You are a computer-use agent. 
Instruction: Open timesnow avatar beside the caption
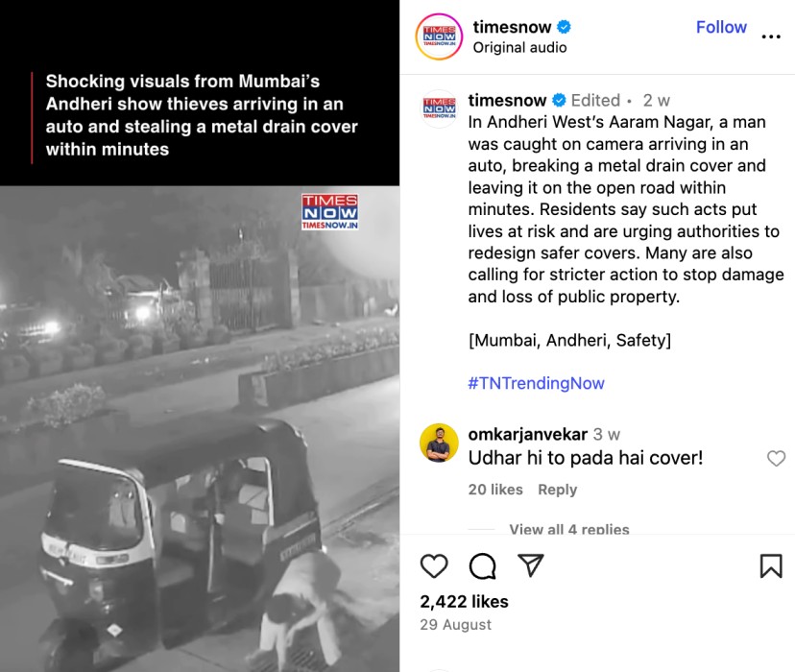click(439, 108)
